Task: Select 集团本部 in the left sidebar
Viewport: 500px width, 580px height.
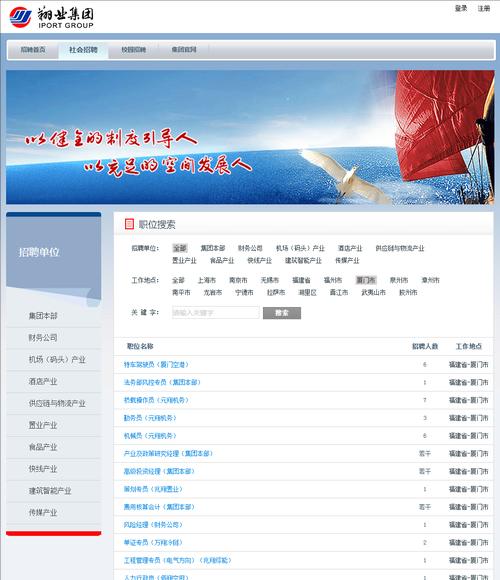Action: click(x=43, y=316)
